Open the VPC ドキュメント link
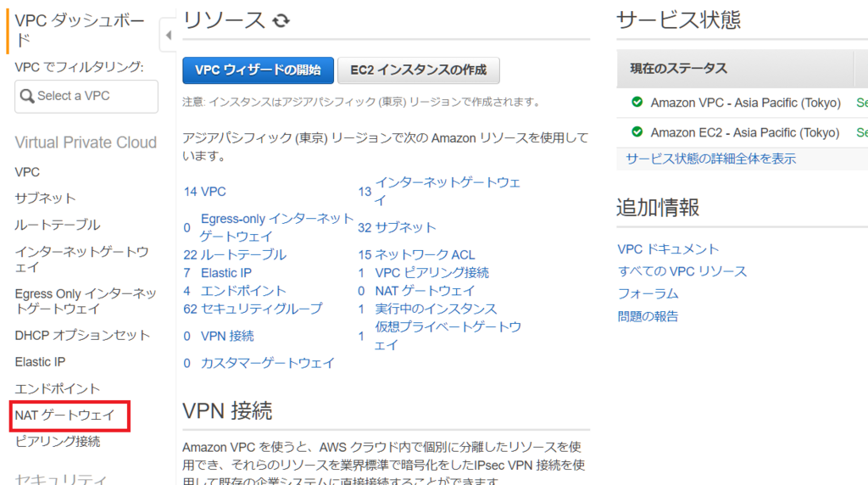Image resolution: width=868 pixels, height=485 pixels. point(668,249)
